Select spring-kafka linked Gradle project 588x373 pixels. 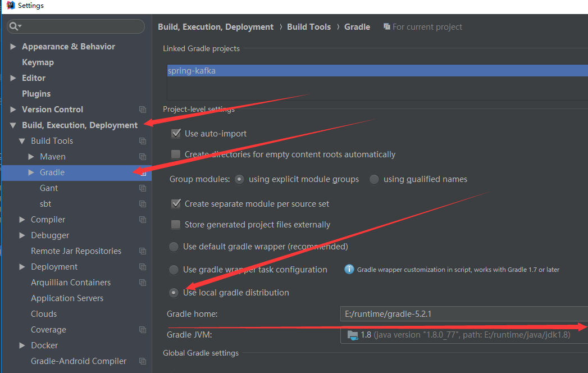192,71
